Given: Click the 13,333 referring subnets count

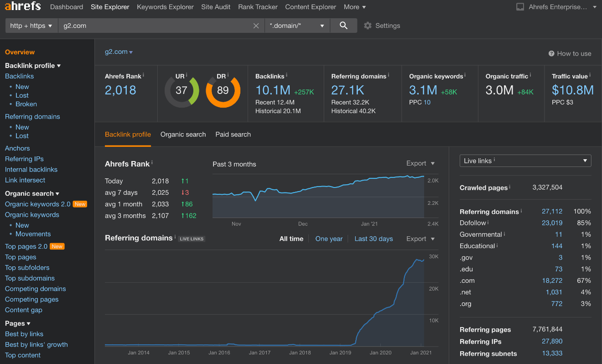Looking at the screenshot, I should (552, 353).
